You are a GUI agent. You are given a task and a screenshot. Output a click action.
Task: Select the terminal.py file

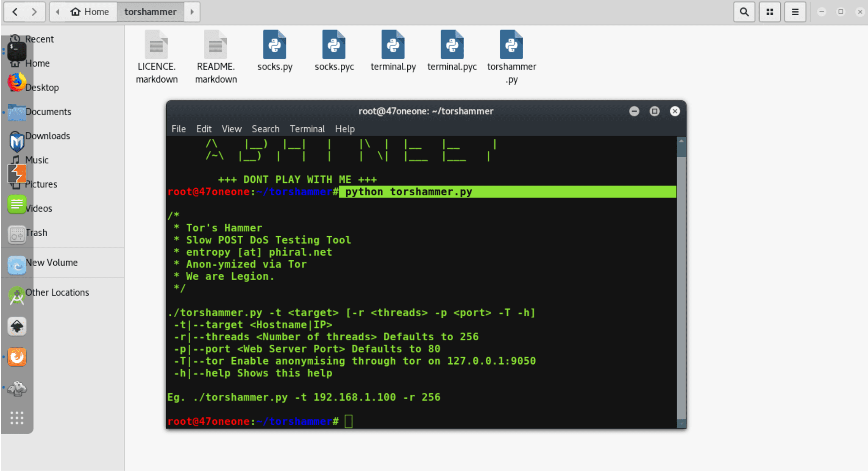coord(393,51)
